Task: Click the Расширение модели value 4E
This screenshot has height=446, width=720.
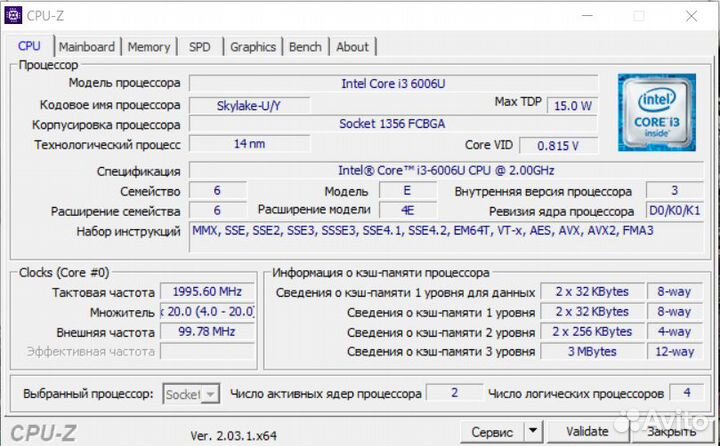Action: click(x=407, y=210)
